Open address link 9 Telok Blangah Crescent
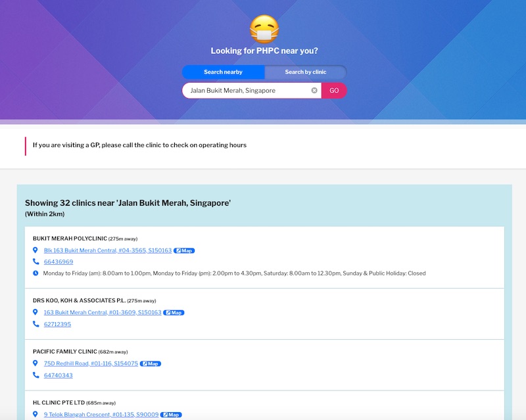The width and height of the screenshot is (526, 420). click(x=101, y=415)
